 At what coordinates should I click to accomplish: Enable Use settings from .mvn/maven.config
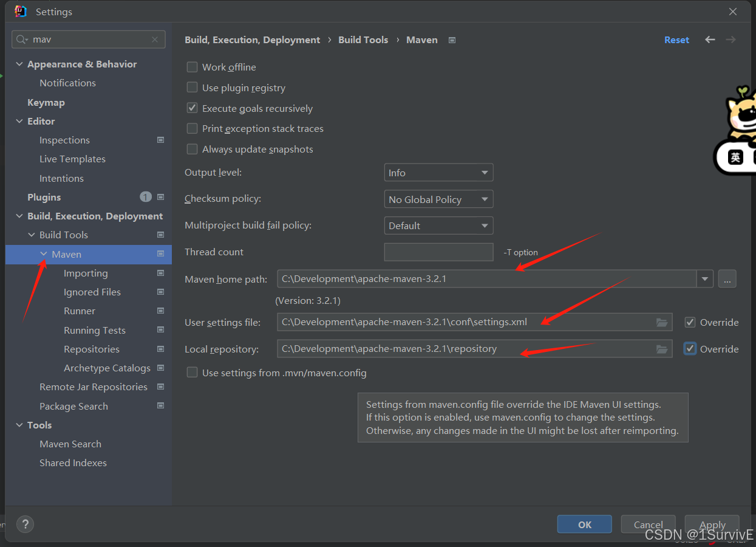pyautogui.click(x=192, y=373)
